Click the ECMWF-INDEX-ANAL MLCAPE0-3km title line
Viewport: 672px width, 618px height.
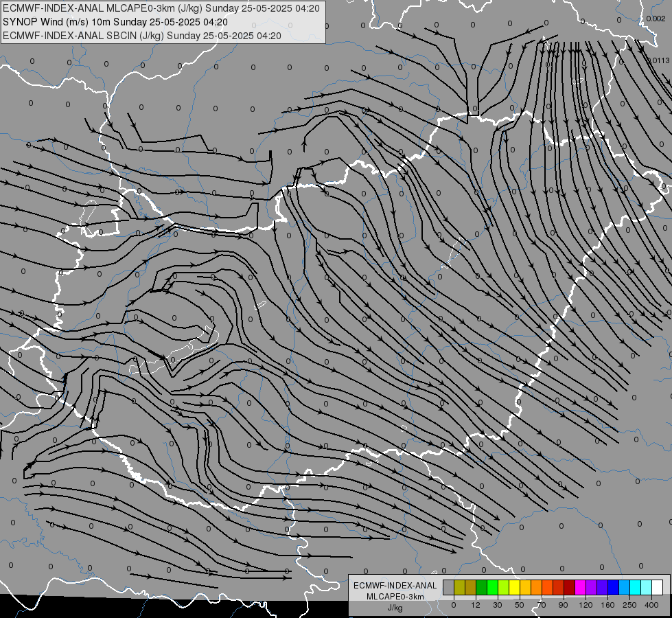coord(161,8)
